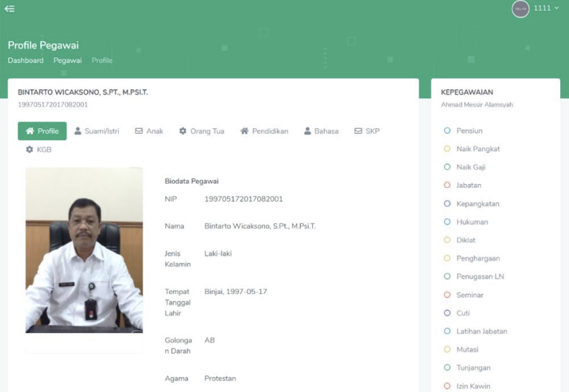Select the religion value Protestan

tap(220, 378)
